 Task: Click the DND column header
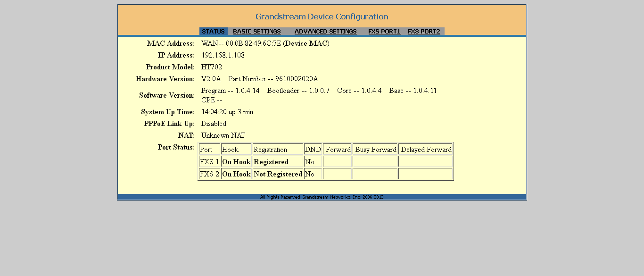tap(313, 150)
